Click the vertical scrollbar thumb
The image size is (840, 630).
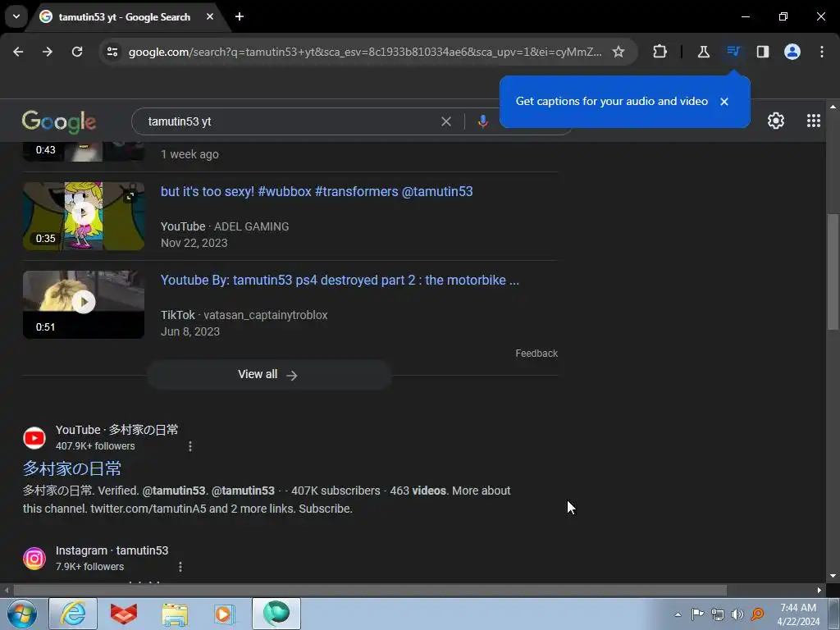pyautogui.click(x=833, y=272)
